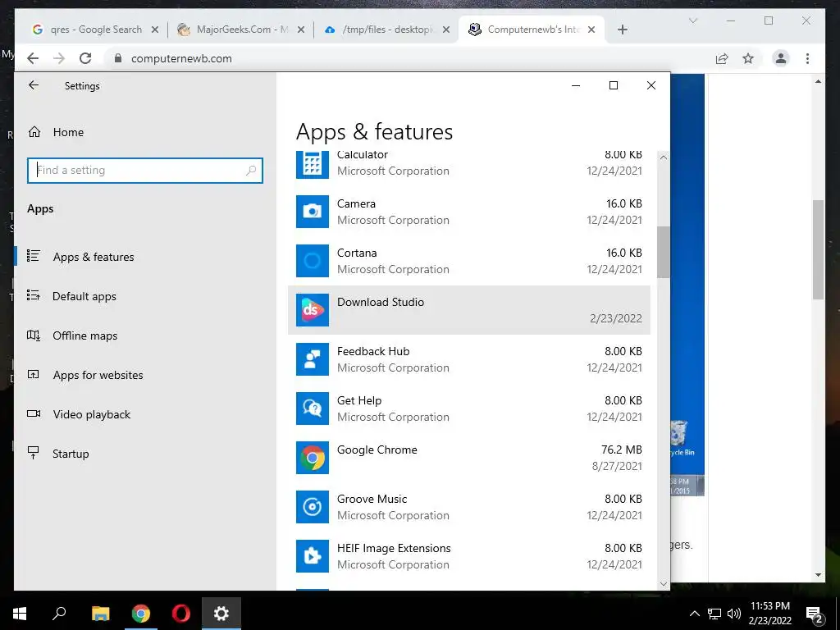This screenshot has height=630, width=840.
Task: Click the Groove Music app icon
Action: [313, 507]
